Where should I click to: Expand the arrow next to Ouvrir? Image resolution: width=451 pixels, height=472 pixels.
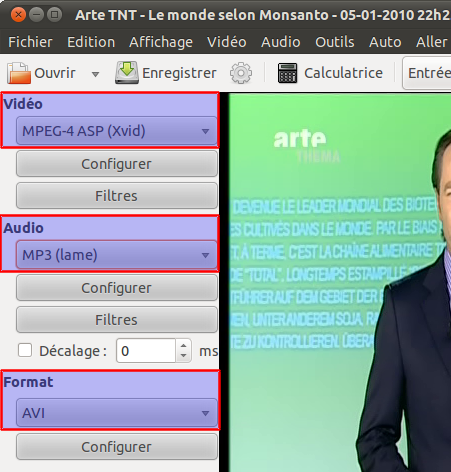coord(95,74)
